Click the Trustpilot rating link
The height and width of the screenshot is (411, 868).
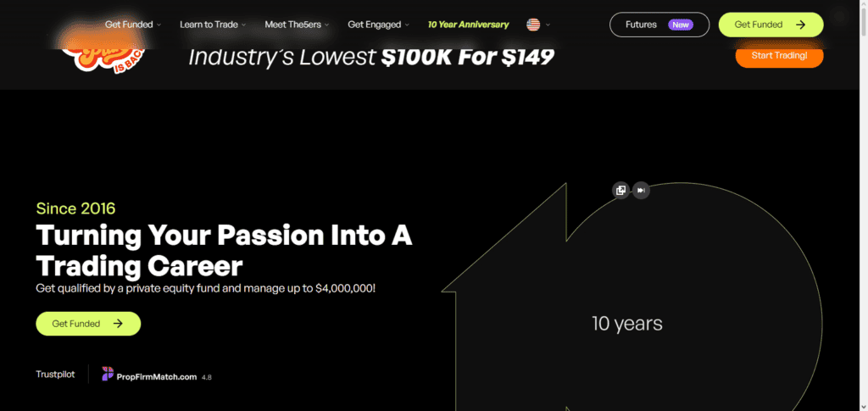[55, 374]
